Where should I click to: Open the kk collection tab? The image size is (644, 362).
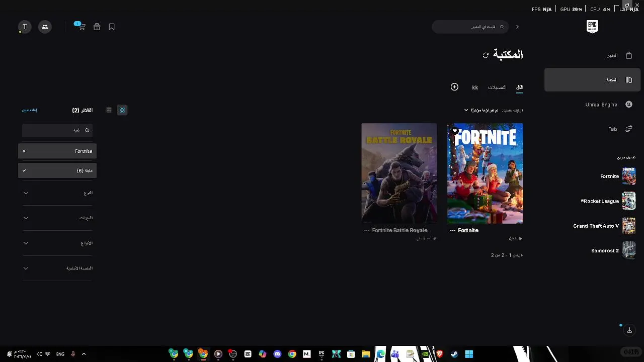[x=475, y=87]
